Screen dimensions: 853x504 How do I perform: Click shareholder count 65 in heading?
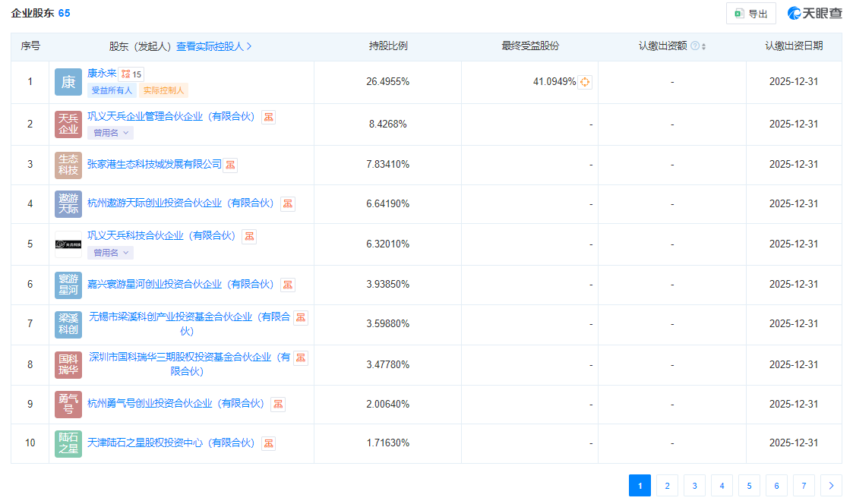[x=65, y=13]
